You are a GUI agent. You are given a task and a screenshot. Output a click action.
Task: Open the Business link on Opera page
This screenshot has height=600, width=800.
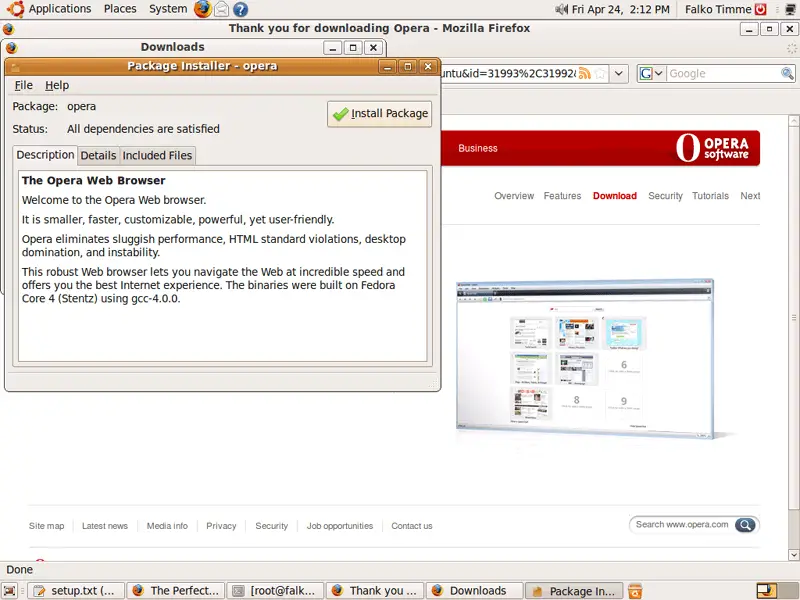(x=478, y=148)
